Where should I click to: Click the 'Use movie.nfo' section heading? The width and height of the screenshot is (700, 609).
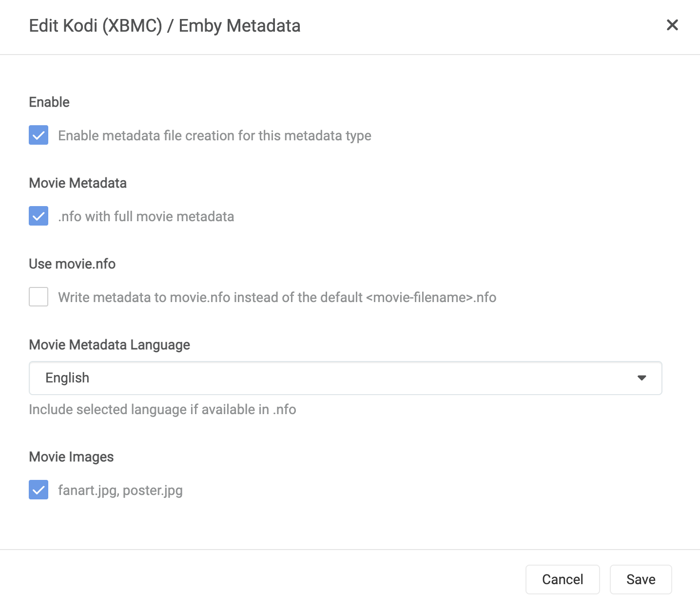coord(72,264)
